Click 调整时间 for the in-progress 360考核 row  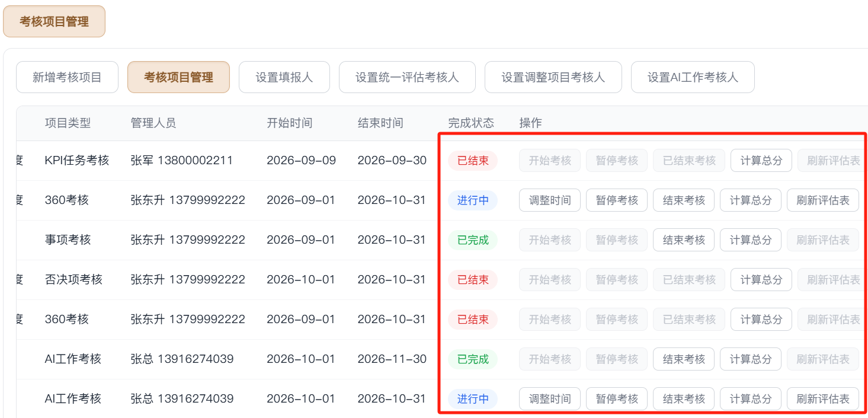(x=550, y=200)
